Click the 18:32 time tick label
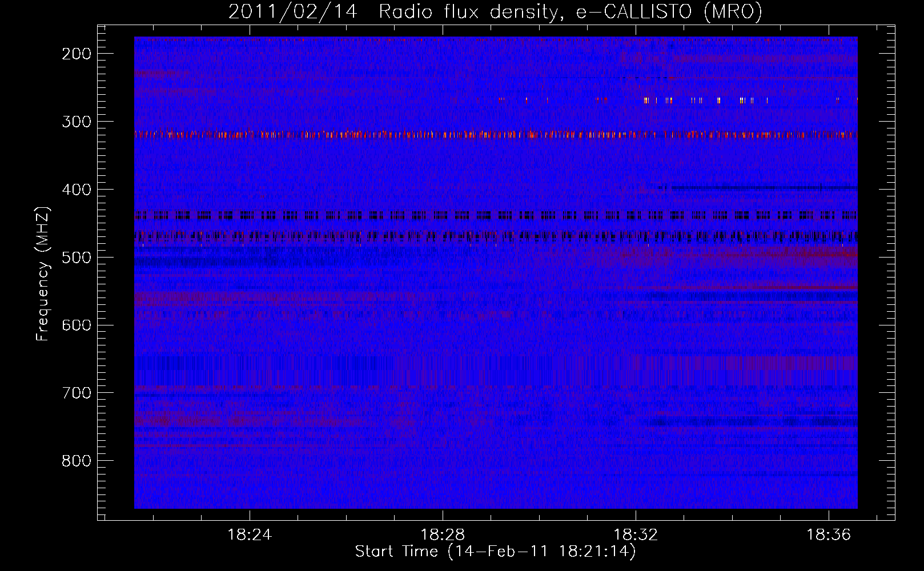The height and width of the screenshot is (571, 924). pos(636,535)
